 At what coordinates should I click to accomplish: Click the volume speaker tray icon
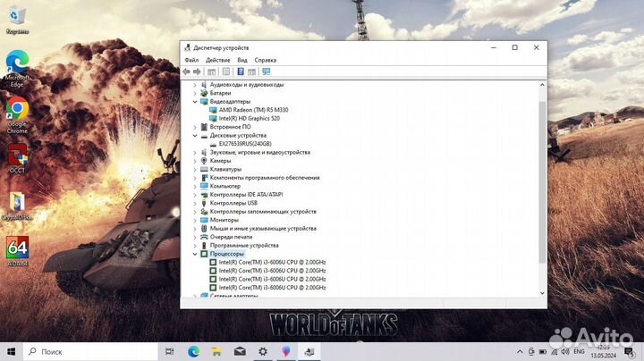565,352
